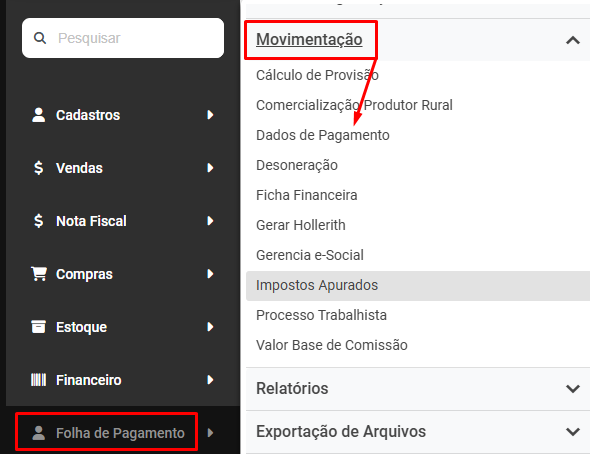Focus the Pesquisar search field
This screenshot has height=454, width=590.
[123, 38]
